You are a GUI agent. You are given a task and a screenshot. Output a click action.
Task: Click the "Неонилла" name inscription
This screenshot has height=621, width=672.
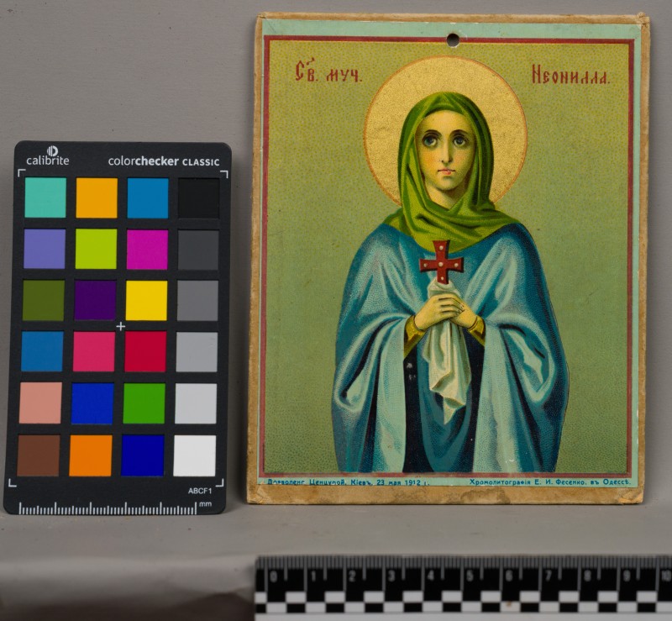569,76
